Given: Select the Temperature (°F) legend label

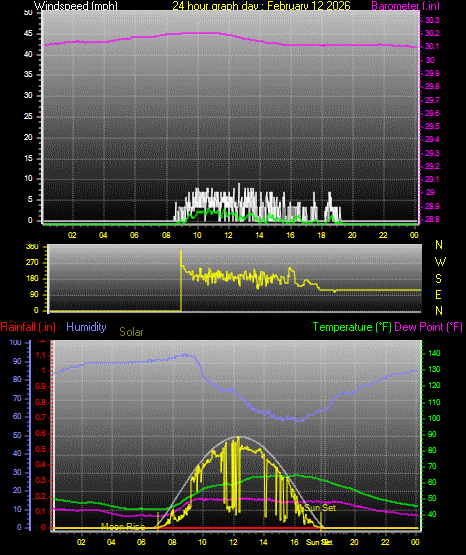Looking at the screenshot, I should (352, 327).
